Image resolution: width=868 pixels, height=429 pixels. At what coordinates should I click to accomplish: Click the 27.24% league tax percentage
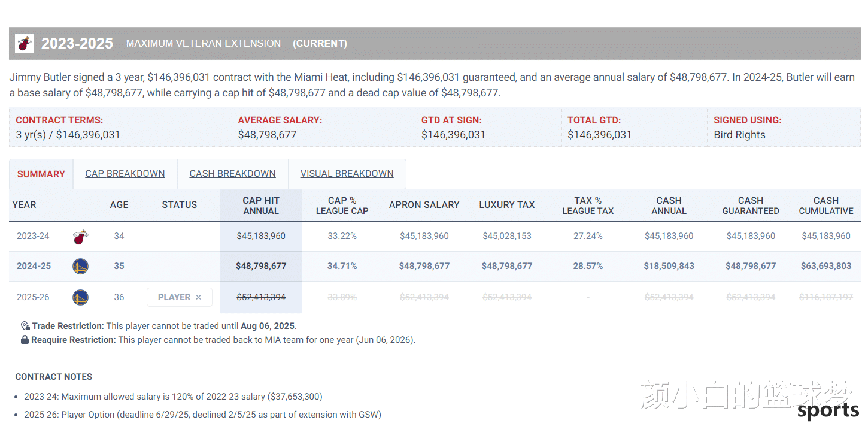click(x=588, y=236)
